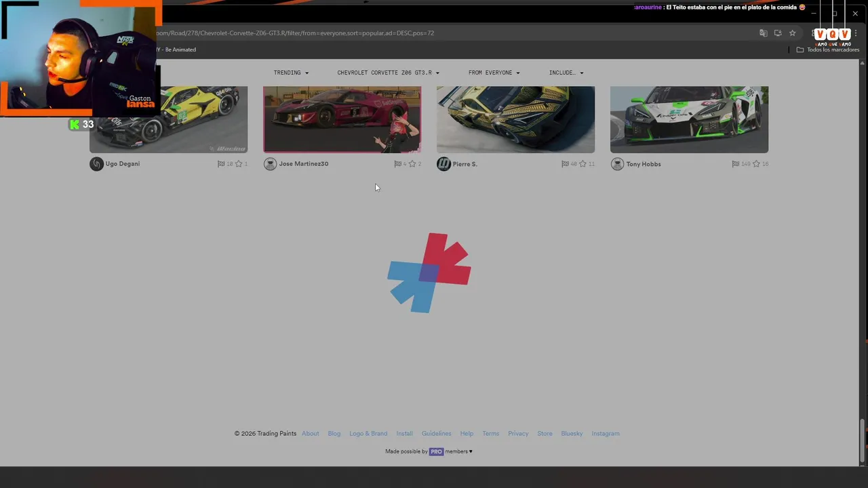
Task: Click the page vertical scrollbar thumb
Action: coord(863,441)
